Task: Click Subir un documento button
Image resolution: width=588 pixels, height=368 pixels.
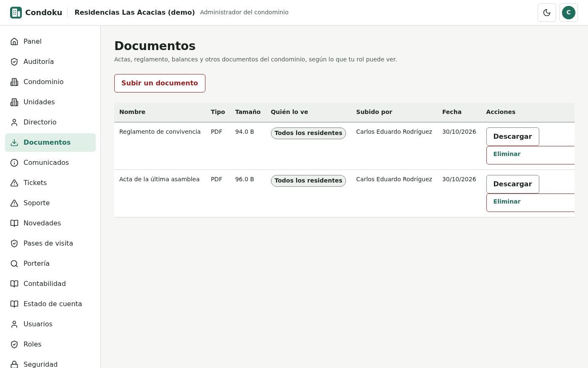Action: tap(160, 83)
